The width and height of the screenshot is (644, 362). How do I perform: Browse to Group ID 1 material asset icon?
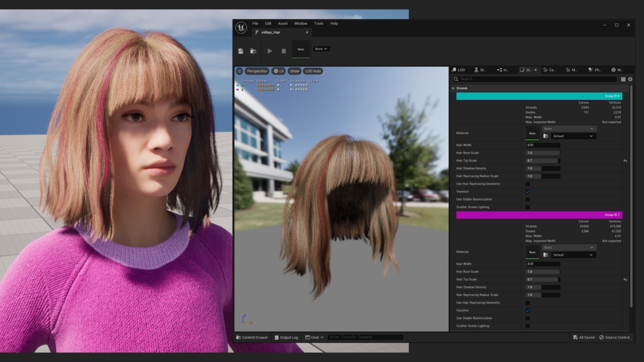(545, 255)
